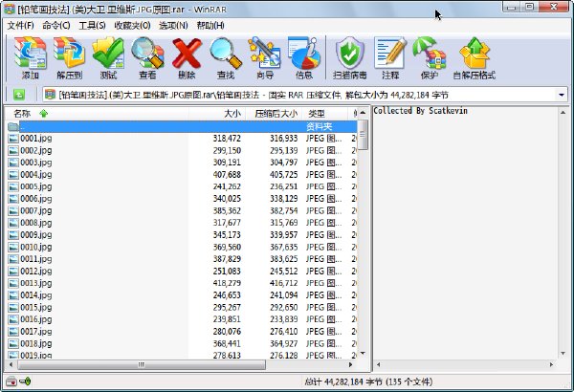
Task: Sort by Size (大小) column header
Action: point(217,114)
